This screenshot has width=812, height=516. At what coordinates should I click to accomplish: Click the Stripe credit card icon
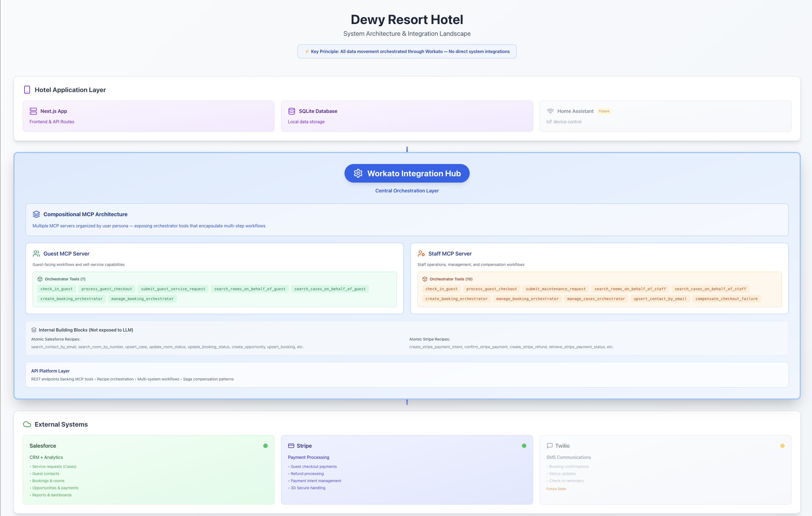click(x=291, y=445)
